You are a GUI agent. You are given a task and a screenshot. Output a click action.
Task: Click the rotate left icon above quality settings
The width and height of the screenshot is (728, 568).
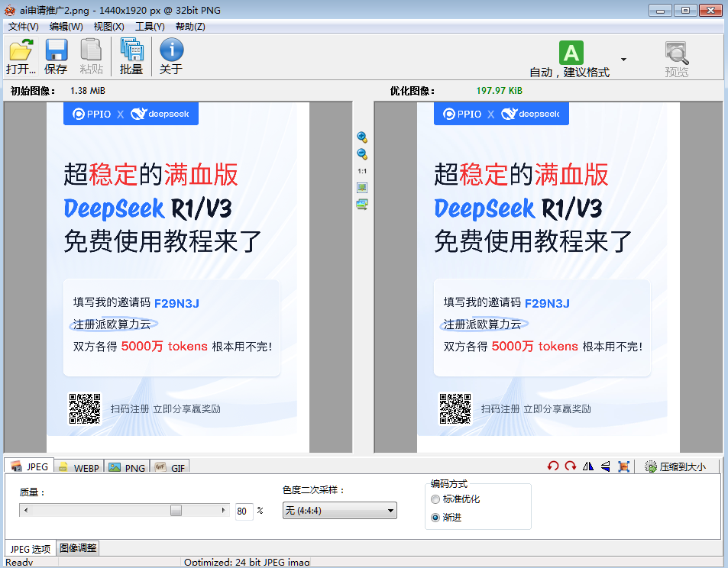[x=553, y=466]
